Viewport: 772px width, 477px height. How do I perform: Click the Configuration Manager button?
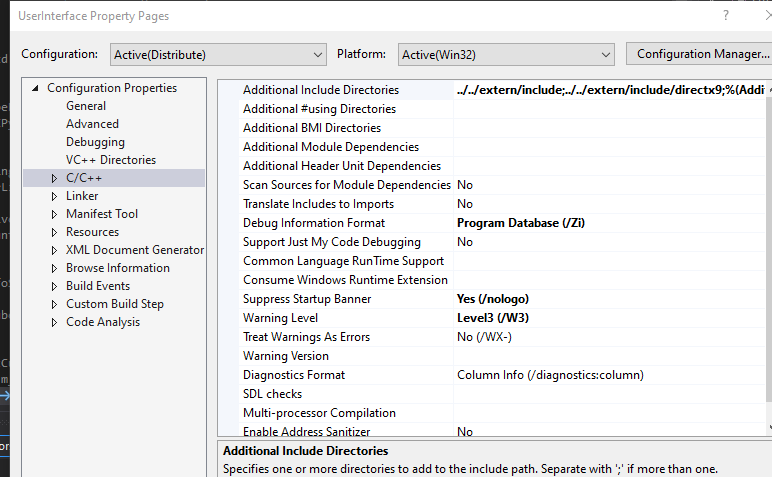pyautogui.click(x=700, y=54)
